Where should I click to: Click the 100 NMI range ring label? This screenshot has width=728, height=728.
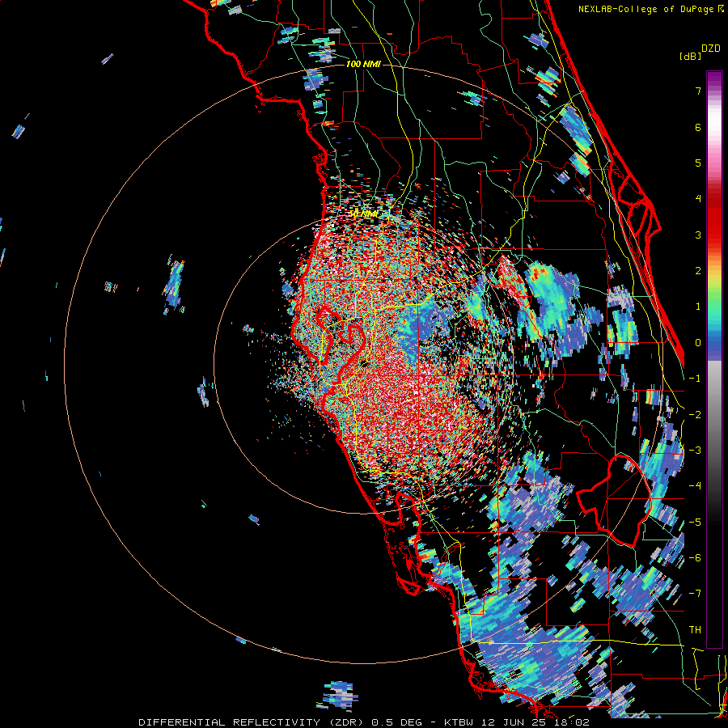[363, 64]
